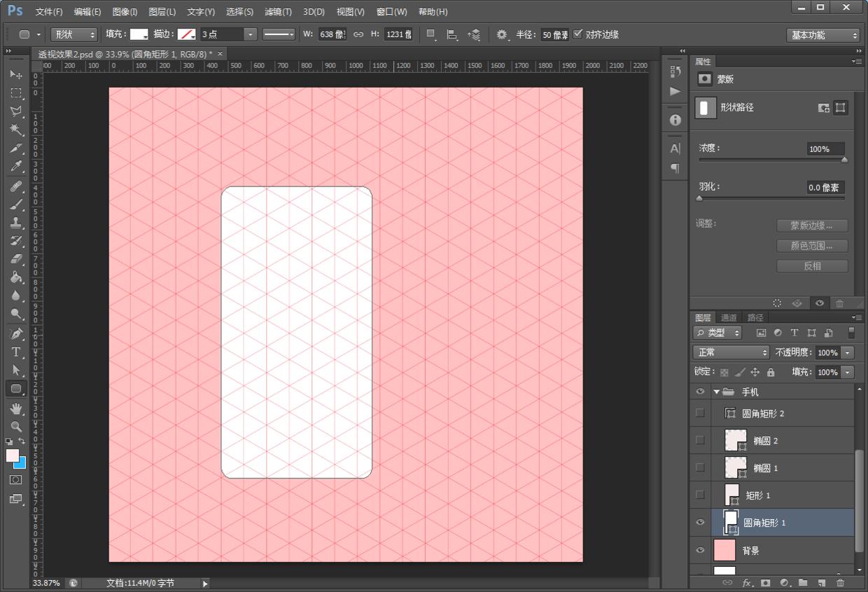
Task: Click the 反相 button
Action: [812, 266]
